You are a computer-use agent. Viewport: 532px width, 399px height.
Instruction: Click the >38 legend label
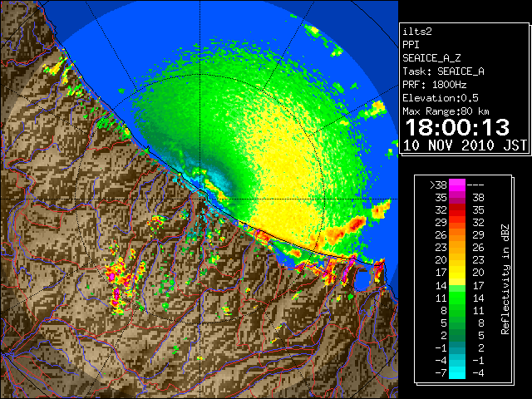[438, 185]
